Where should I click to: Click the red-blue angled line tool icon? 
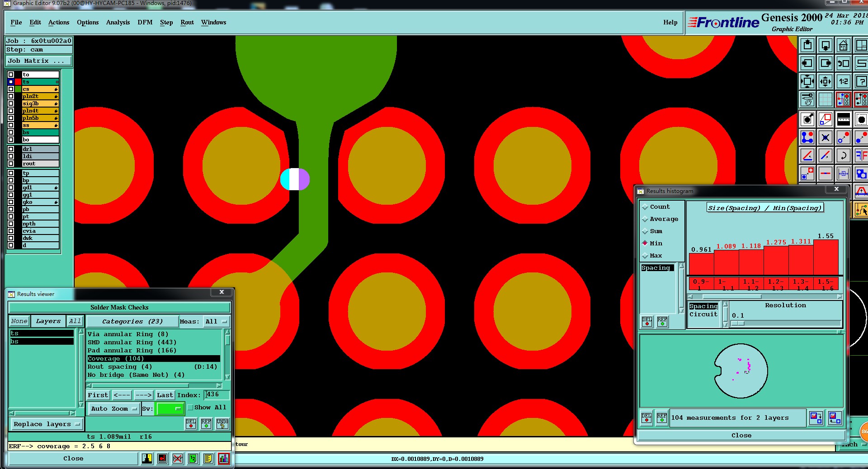826,155
